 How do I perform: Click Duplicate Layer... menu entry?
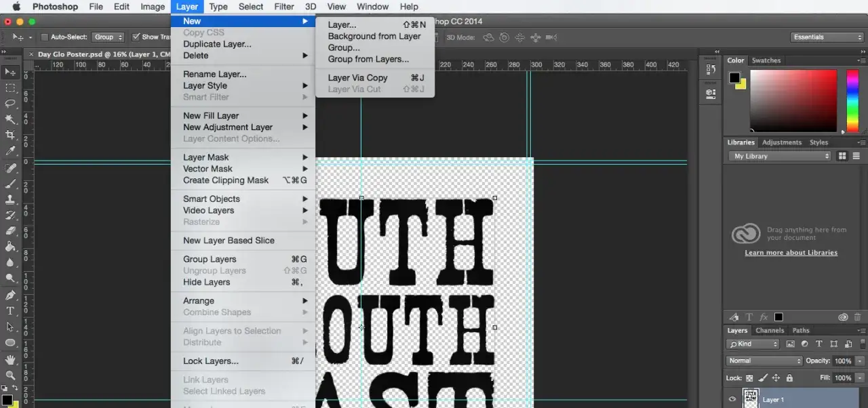coord(217,44)
